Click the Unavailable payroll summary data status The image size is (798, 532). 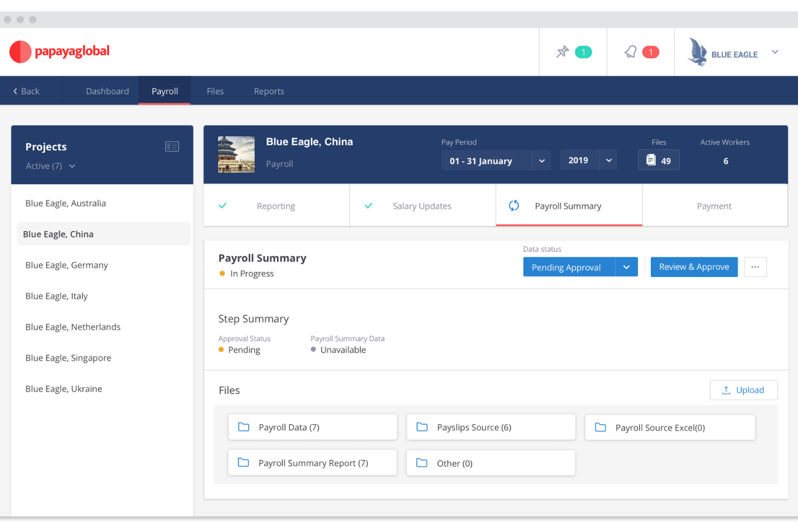pyautogui.click(x=343, y=350)
